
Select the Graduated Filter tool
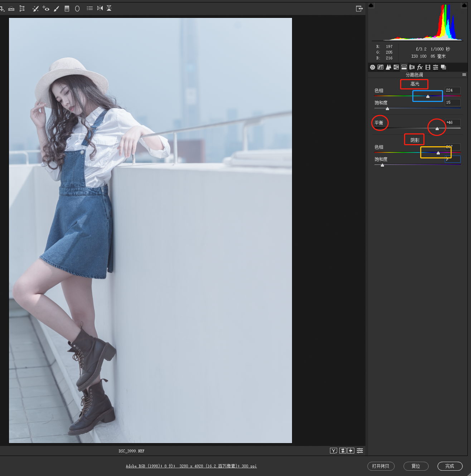point(67,9)
